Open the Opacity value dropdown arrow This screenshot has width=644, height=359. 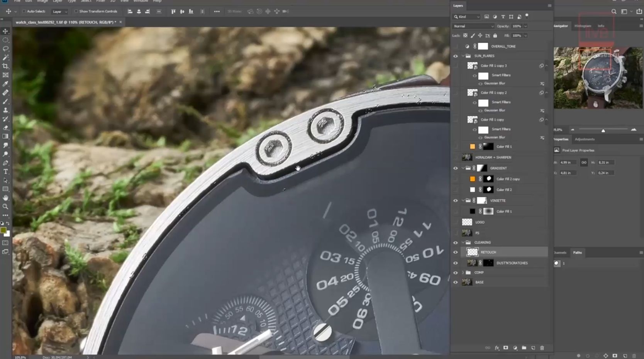coord(525,26)
